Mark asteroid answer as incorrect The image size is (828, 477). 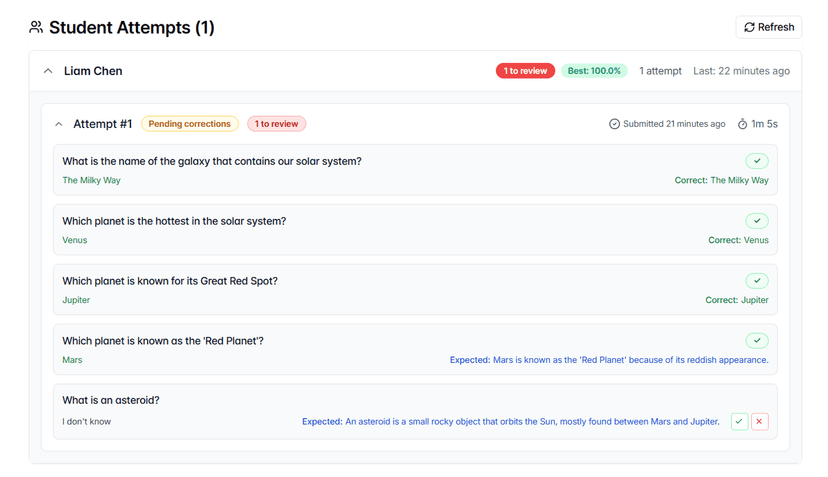pyautogui.click(x=759, y=421)
